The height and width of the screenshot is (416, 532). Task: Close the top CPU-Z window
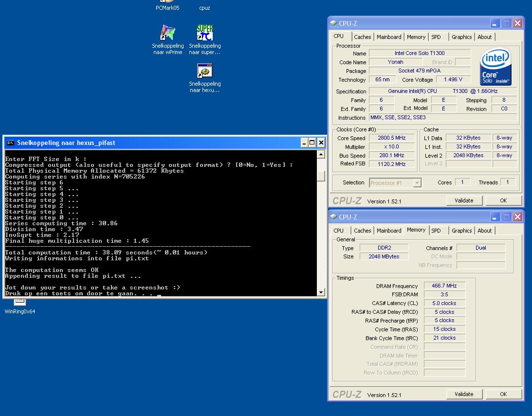pyautogui.click(x=517, y=23)
